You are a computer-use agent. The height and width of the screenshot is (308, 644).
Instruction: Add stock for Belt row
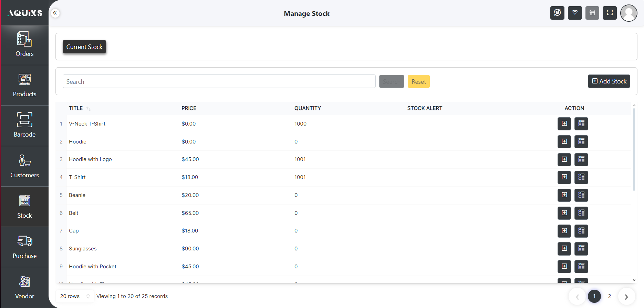click(564, 213)
